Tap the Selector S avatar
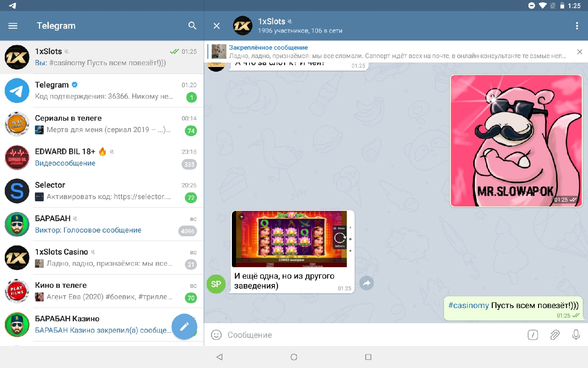This screenshot has width=588, height=368. click(x=17, y=191)
